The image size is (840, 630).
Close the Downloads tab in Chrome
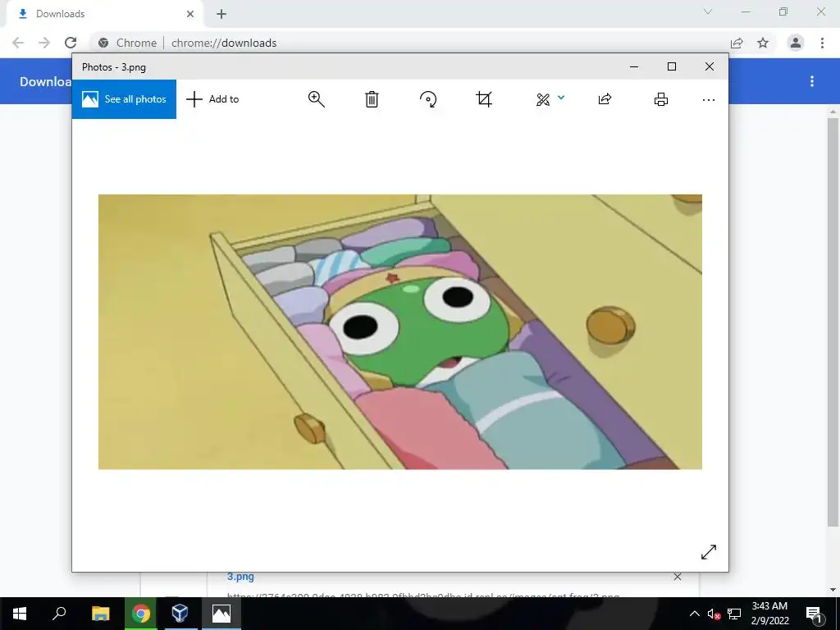pyautogui.click(x=190, y=14)
